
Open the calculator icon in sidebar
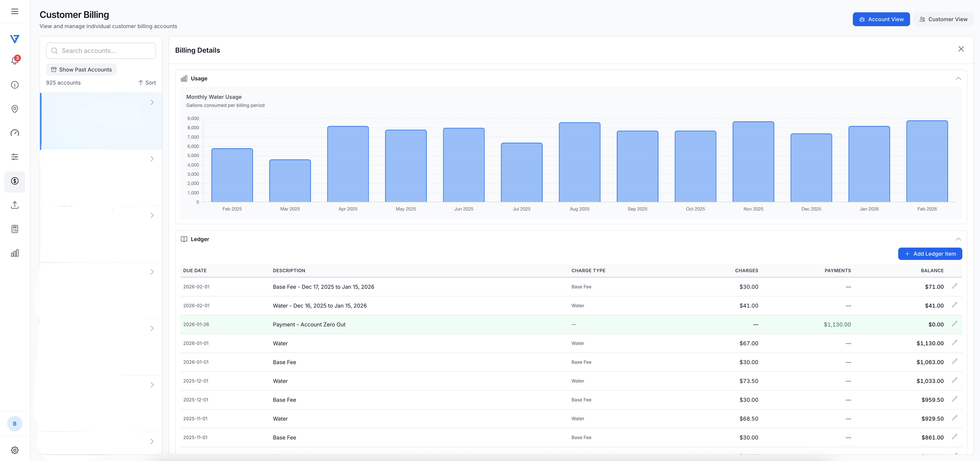[15, 228]
